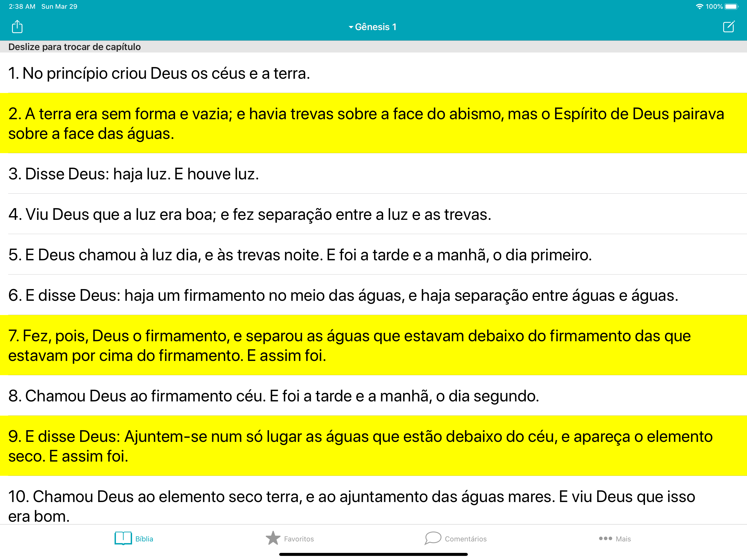
Task: Select verse 10 'Chamou Deus ao elemento seco terra'
Action: 373,500
